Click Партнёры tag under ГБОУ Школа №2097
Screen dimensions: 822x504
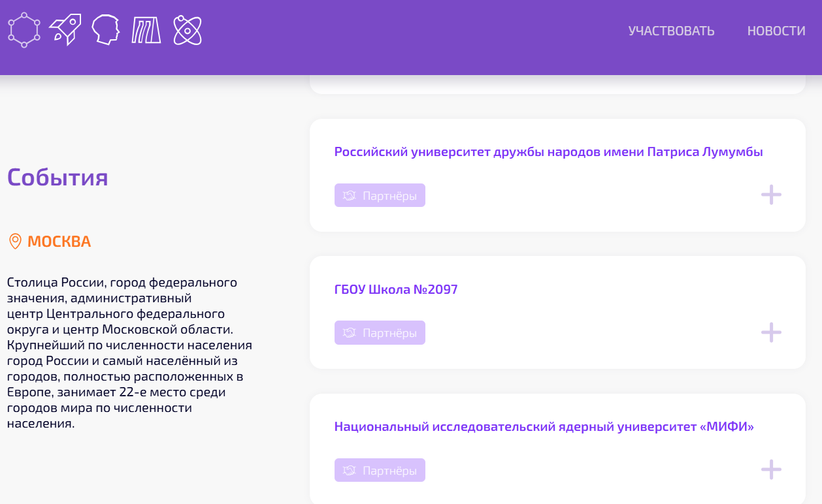click(x=380, y=333)
